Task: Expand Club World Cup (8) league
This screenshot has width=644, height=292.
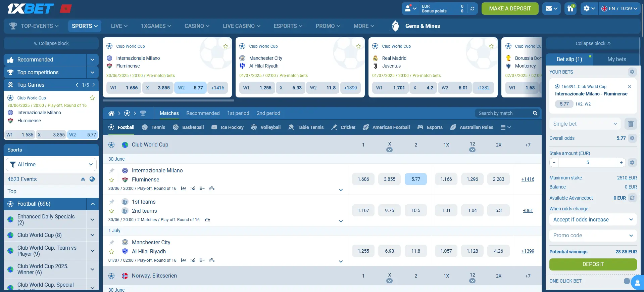Action: point(92,235)
